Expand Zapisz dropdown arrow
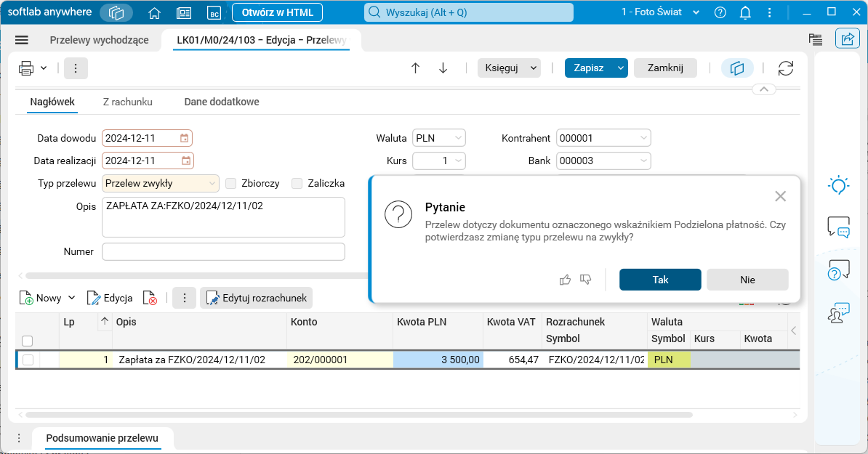868x454 pixels. click(621, 68)
